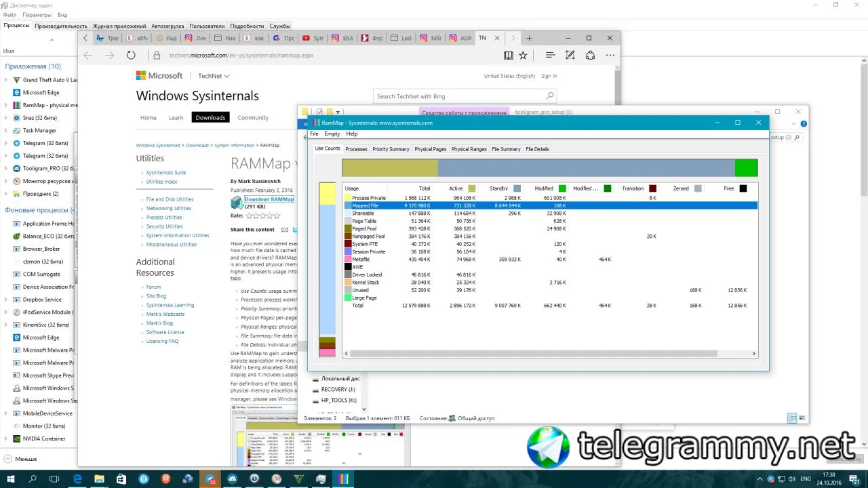868x488 pixels.
Task: Open Производительность tab in Task Manager
Action: click(61, 26)
